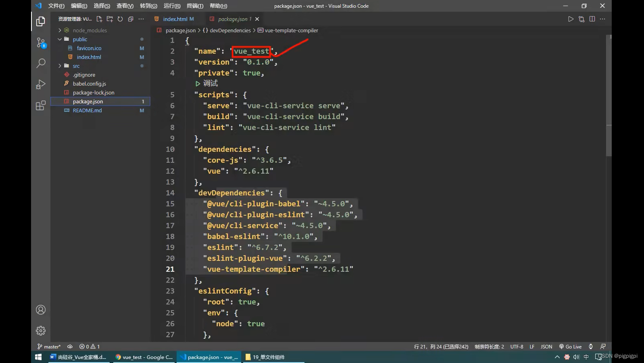Click the volume icon in system tray
Image resolution: width=644 pixels, height=363 pixels.
point(576,357)
